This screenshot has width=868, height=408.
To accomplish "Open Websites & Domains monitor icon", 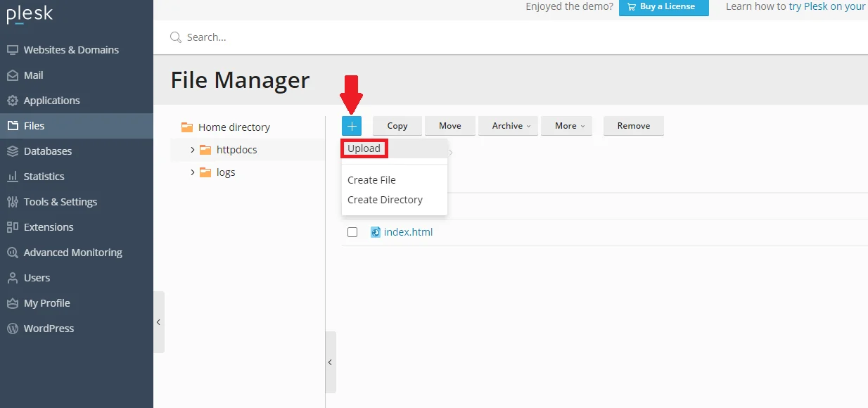I will pyautogui.click(x=12, y=50).
